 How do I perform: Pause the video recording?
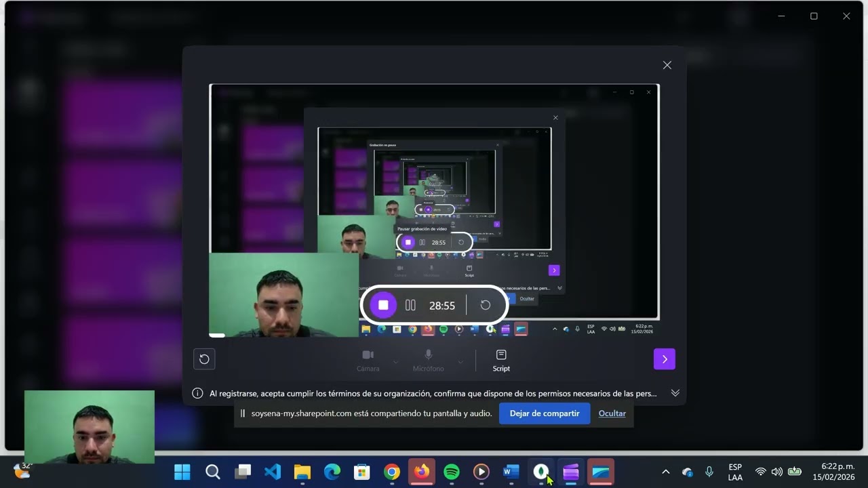coord(410,305)
